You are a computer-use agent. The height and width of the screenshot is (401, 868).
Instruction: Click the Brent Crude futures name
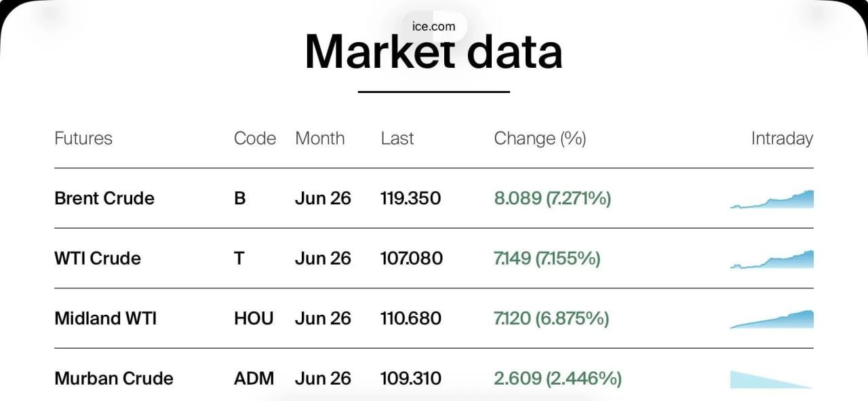pos(104,198)
